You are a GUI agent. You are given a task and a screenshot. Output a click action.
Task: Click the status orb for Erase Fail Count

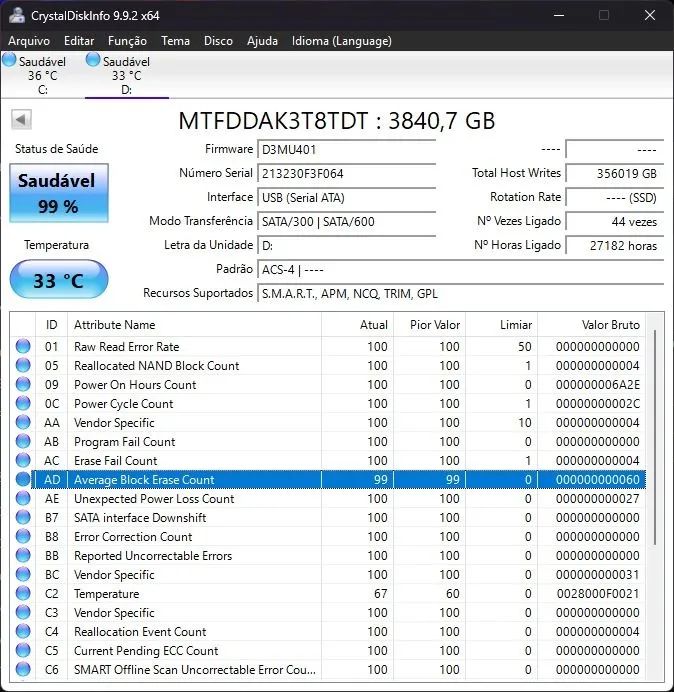tap(23, 460)
